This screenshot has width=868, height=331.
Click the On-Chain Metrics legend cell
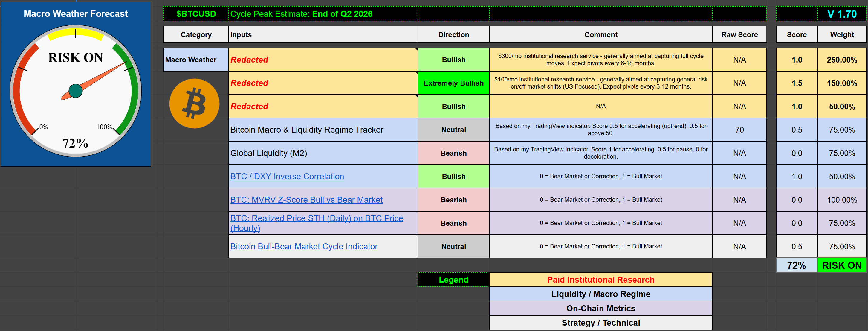(600, 308)
